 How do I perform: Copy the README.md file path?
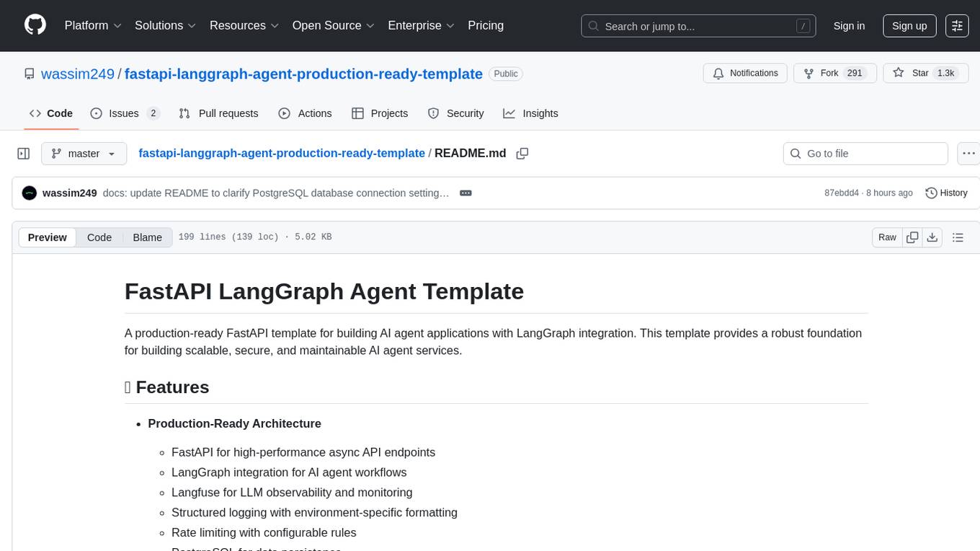(522, 153)
